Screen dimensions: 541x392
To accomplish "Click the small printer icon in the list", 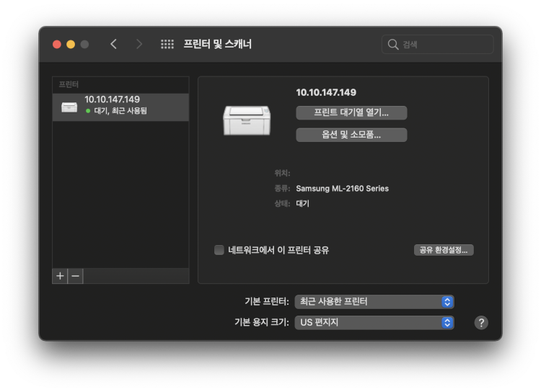I will (69, 107).
